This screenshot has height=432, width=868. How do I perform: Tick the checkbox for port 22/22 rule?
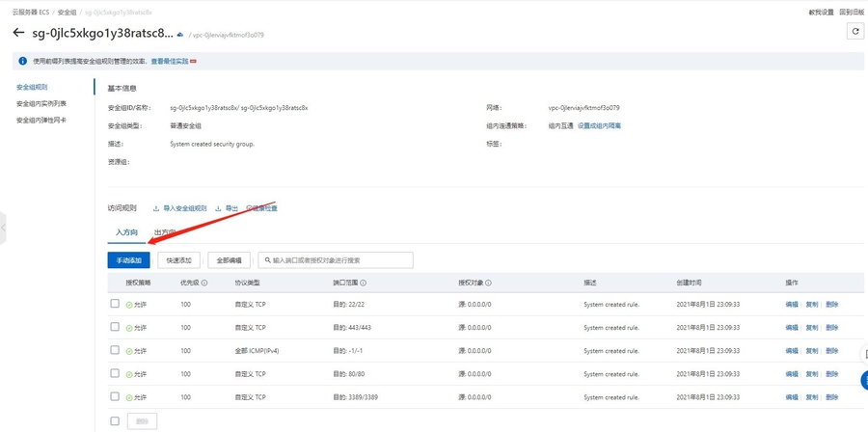point(115,304)
